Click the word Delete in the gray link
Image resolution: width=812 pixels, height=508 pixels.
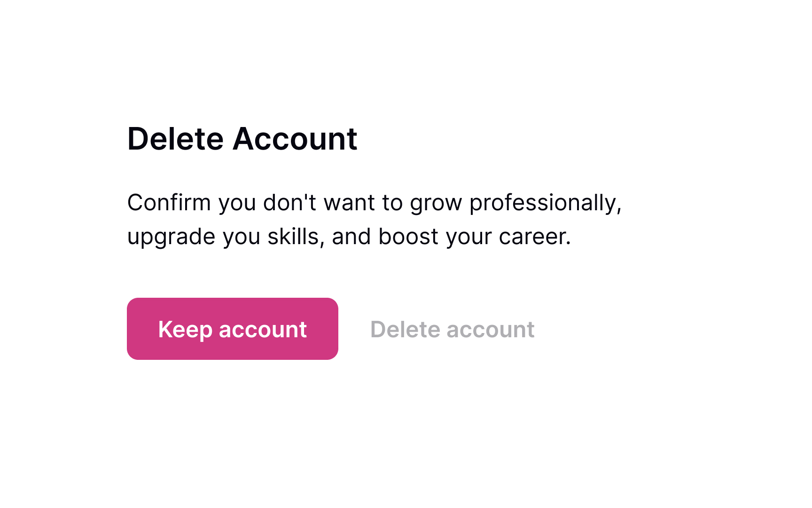(x=405, y=329)
